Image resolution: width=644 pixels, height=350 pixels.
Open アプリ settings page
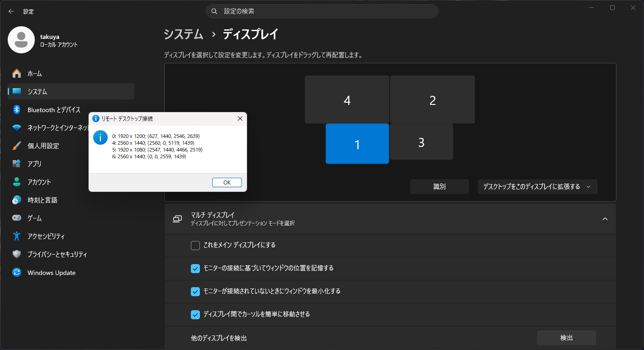(x=71, y=164)
